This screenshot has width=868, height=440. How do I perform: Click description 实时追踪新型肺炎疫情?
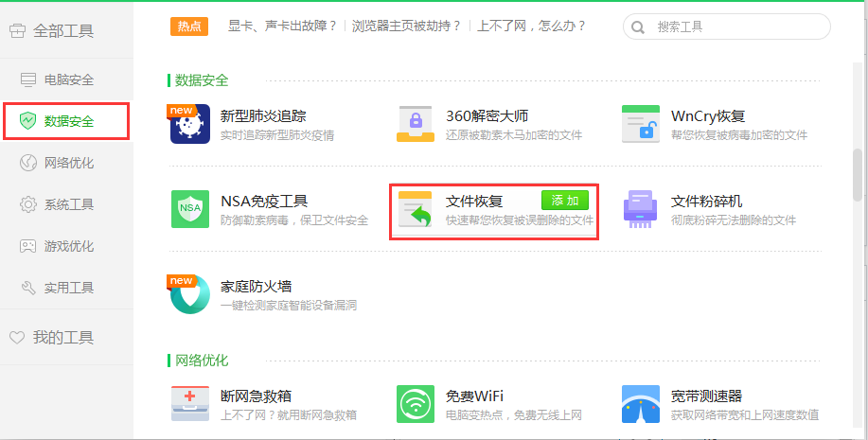[x=277, y=135]
